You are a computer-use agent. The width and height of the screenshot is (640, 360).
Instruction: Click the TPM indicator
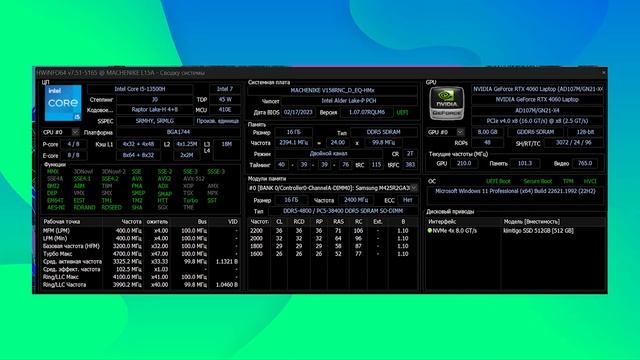[x=568, y=181]
